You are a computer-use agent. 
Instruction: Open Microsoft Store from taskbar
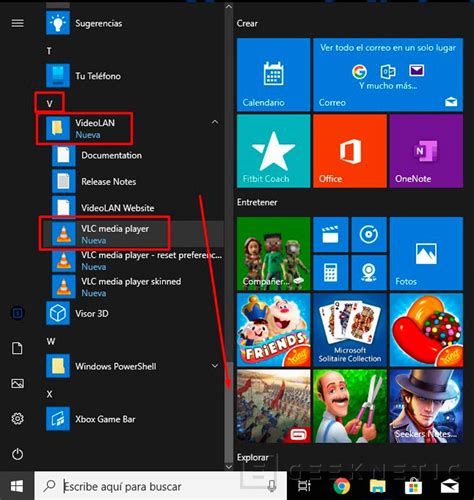(x=413, y=486)
